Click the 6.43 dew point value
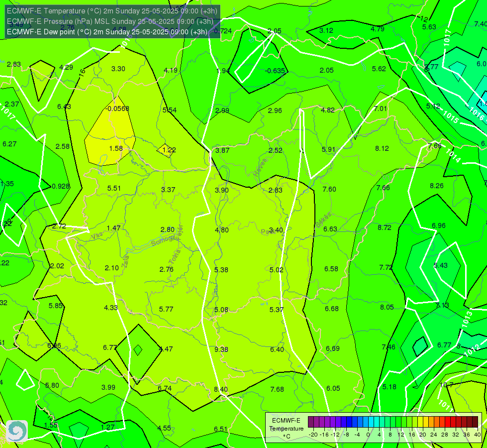Image resolution: width=487 pixels, height=448 pixels. pos(64,107)
